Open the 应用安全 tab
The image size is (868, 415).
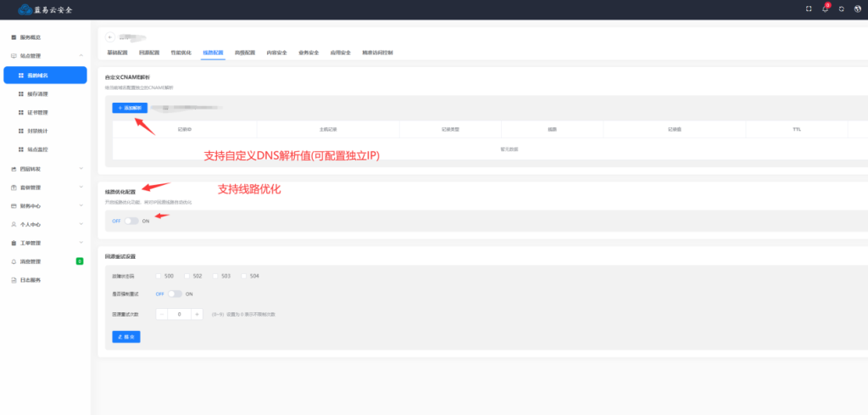pyautogui.click(x=341, y=53)
